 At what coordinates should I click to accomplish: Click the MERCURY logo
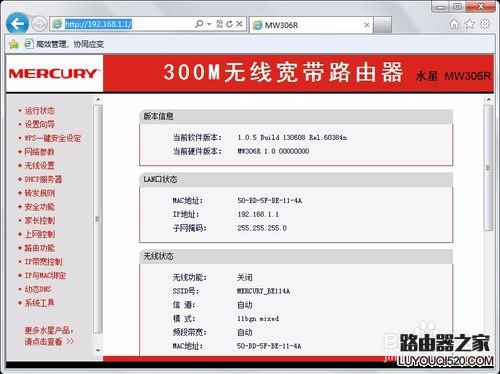[x=54, y=74]
